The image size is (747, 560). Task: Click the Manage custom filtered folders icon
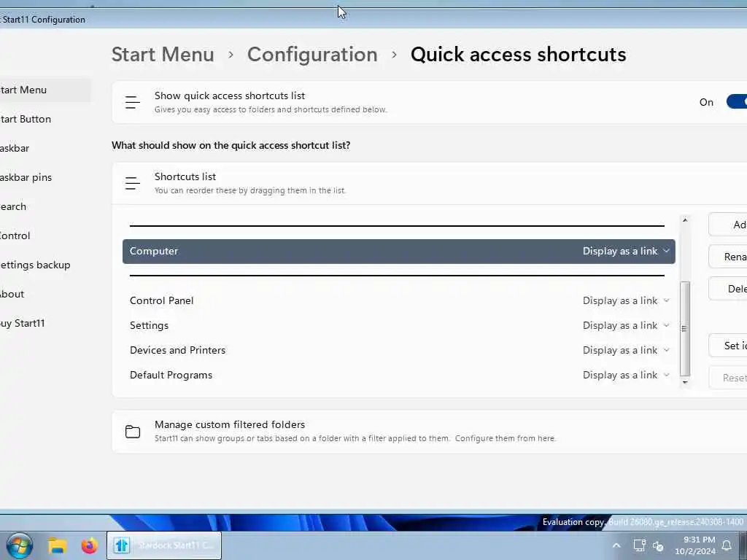pyautogui.click(x=133, y=432)
